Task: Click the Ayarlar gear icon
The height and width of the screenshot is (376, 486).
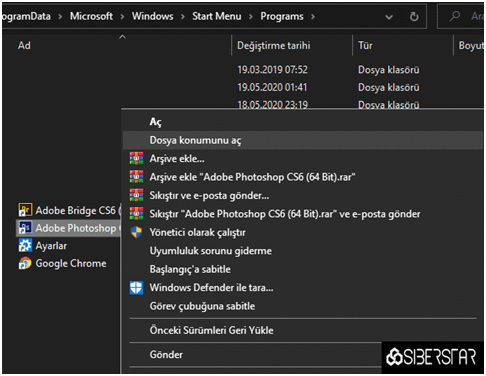Action: (25, 246)
